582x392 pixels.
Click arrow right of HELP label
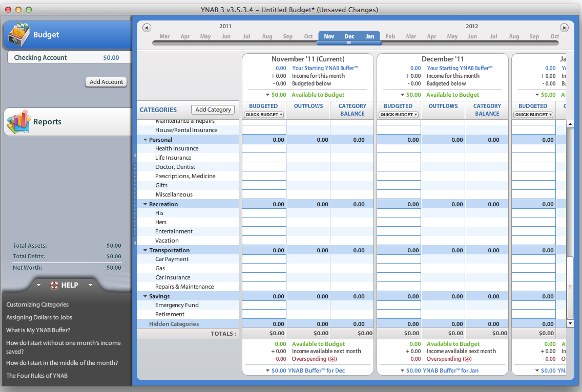tap(90, 285)
